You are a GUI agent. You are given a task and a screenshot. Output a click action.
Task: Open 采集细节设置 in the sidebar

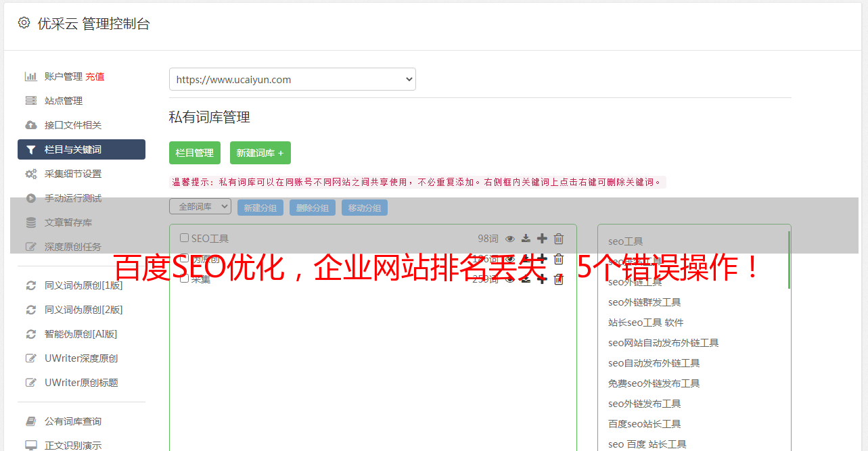click(73, 174)
